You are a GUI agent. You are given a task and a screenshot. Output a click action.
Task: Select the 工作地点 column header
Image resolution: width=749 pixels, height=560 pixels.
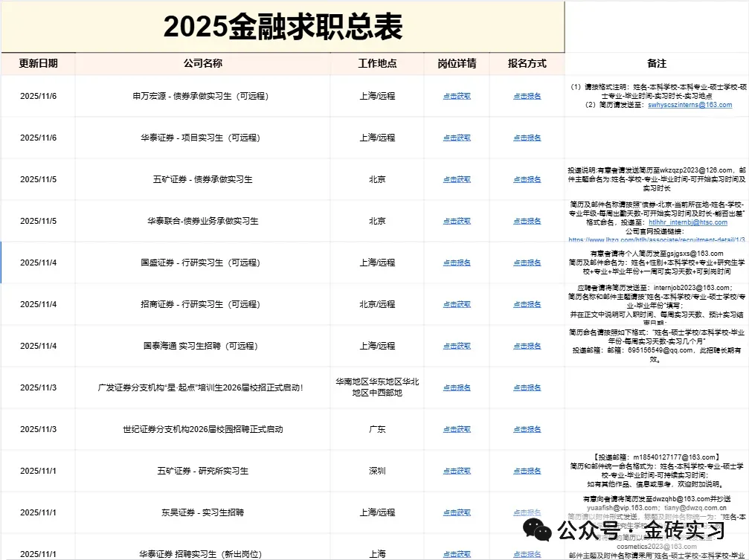coord(377,63)
